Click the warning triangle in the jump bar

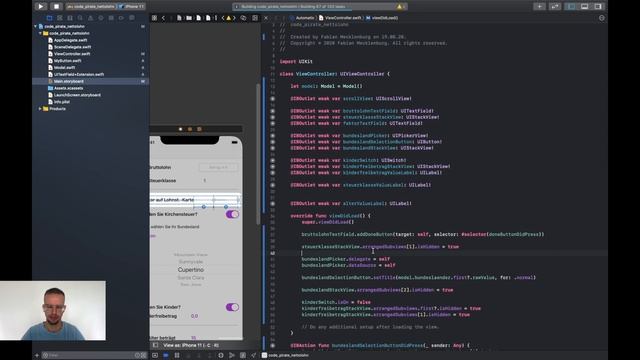(x=229, y=18)
